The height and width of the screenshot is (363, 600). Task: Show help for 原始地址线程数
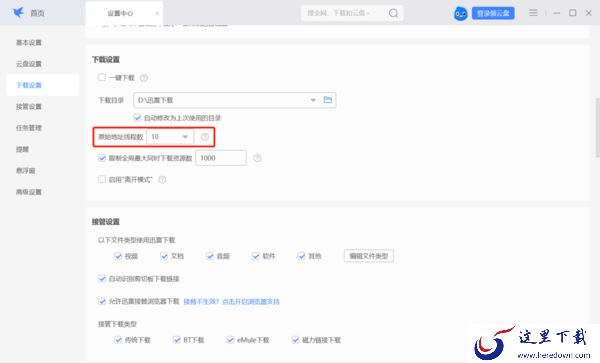coord(205,137)
